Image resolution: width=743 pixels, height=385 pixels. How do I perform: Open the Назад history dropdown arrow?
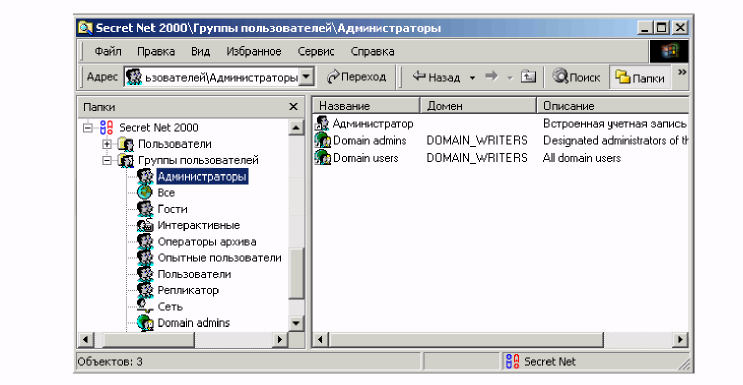point(472,78)
